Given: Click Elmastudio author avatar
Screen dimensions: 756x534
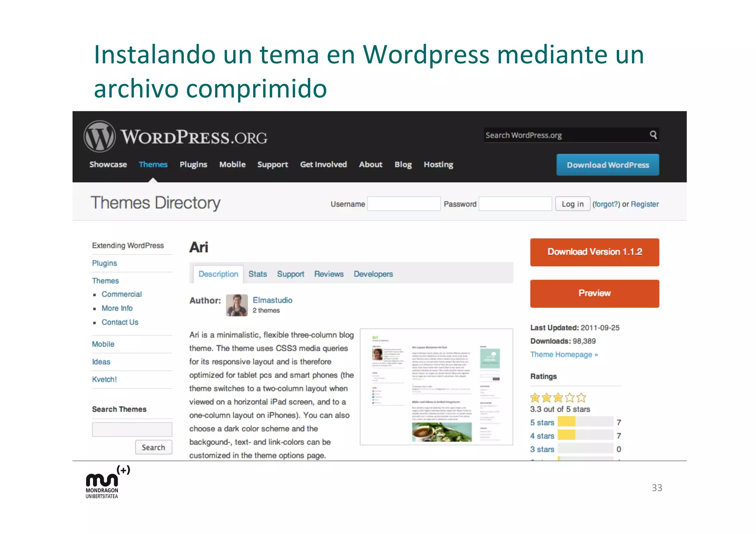Looking at the screenshot, I should tap(237, 305).
